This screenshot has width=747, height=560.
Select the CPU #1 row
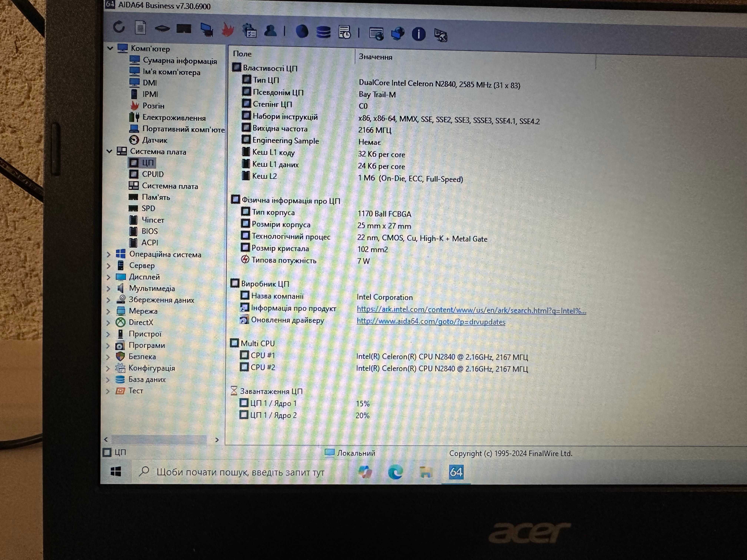384,356
